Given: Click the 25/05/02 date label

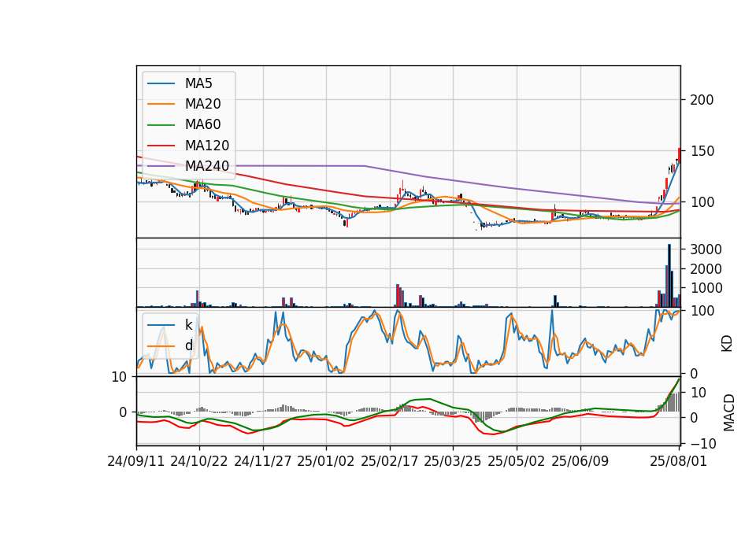Looking at the screenshot, I should tap(517, 461).
